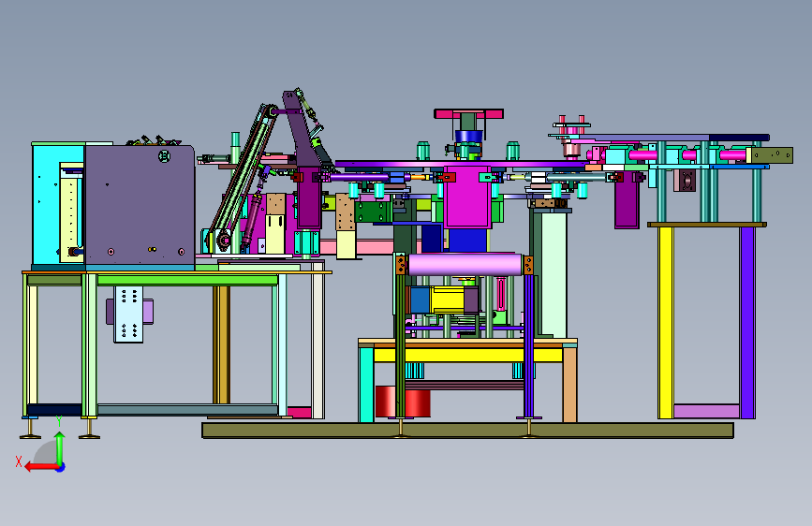Click the red X axis arrow on triad
The image size is (812, 526).
[41, 467]
